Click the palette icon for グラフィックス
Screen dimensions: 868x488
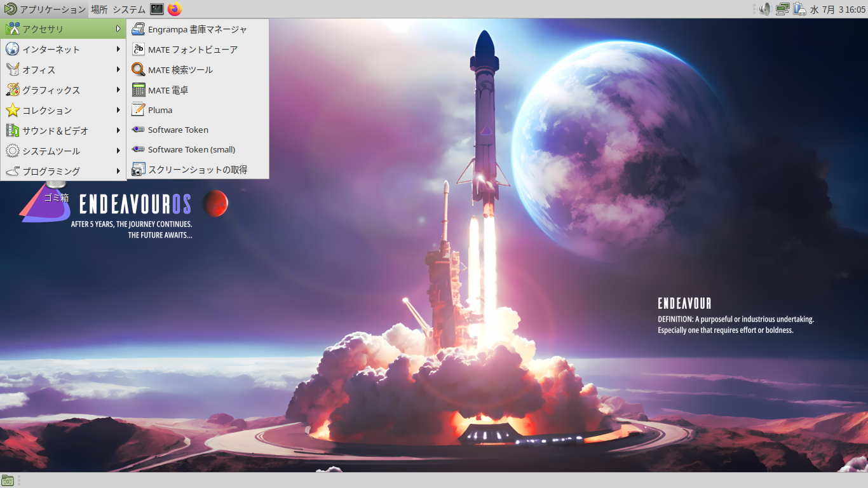12,90
